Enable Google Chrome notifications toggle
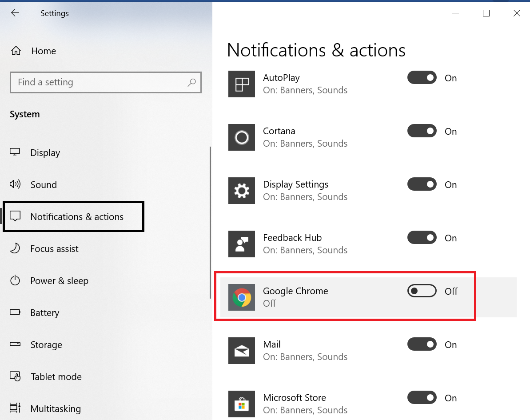530x420 pixels. (422, 291)
